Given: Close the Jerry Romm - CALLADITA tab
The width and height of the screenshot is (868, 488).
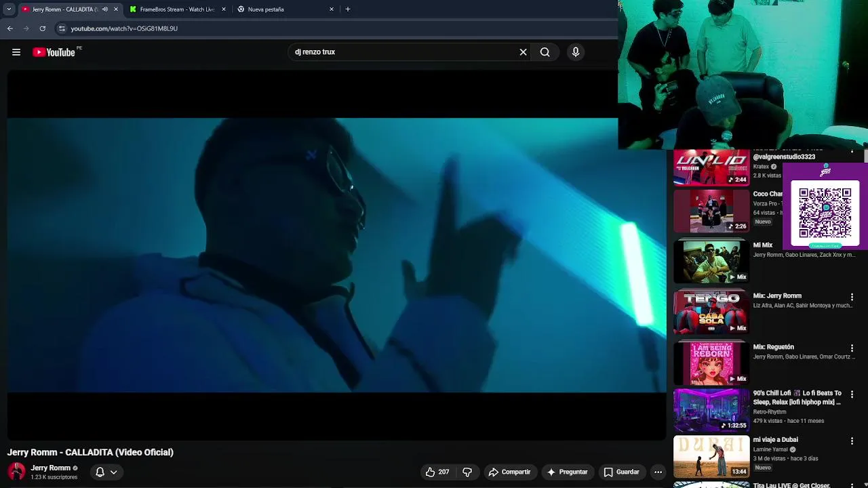Looking at the screenshot, I should click(x=116, y=9).
